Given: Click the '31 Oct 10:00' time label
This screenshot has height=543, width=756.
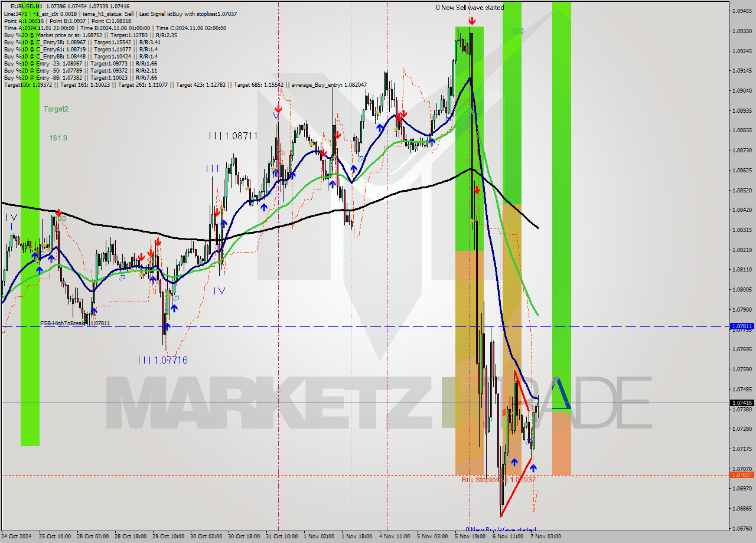Looking at the screenshot, I should (x=283, y=537).
